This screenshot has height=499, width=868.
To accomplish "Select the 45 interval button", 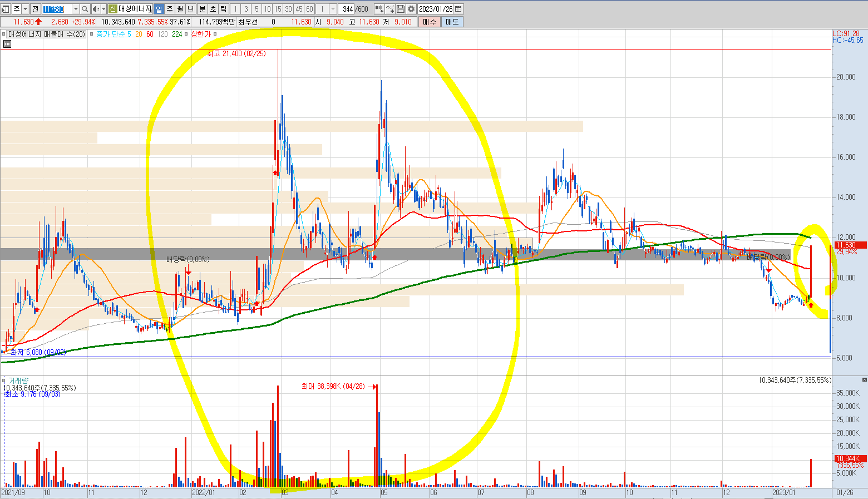I will click(x=299, y=9).
